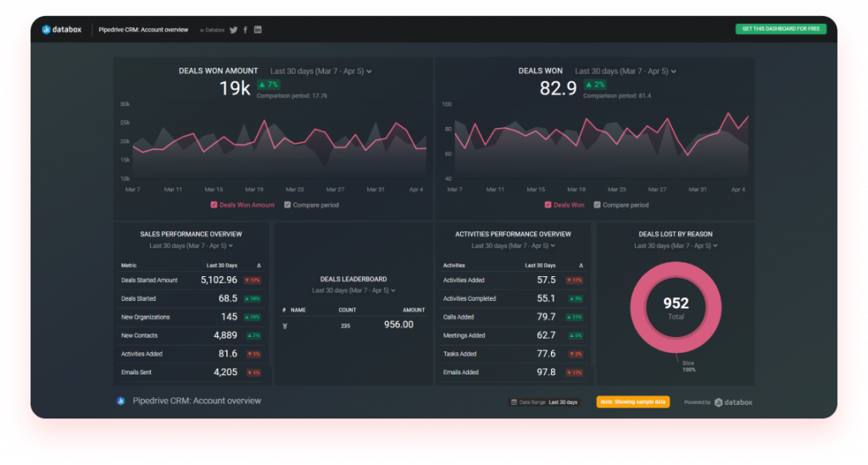Toggle the Deals Won Amount legend checkbox
The height and width of the screenshot is (465, 868).
click(x=214, y=205)
